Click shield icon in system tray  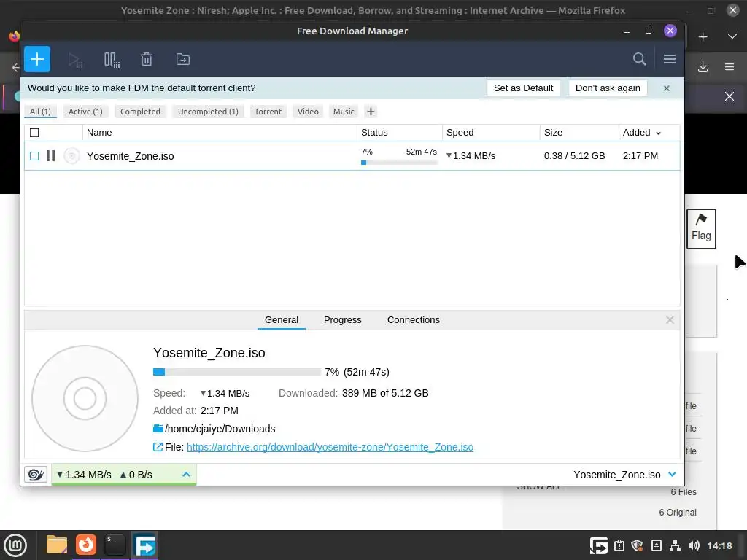pos(637,545)
